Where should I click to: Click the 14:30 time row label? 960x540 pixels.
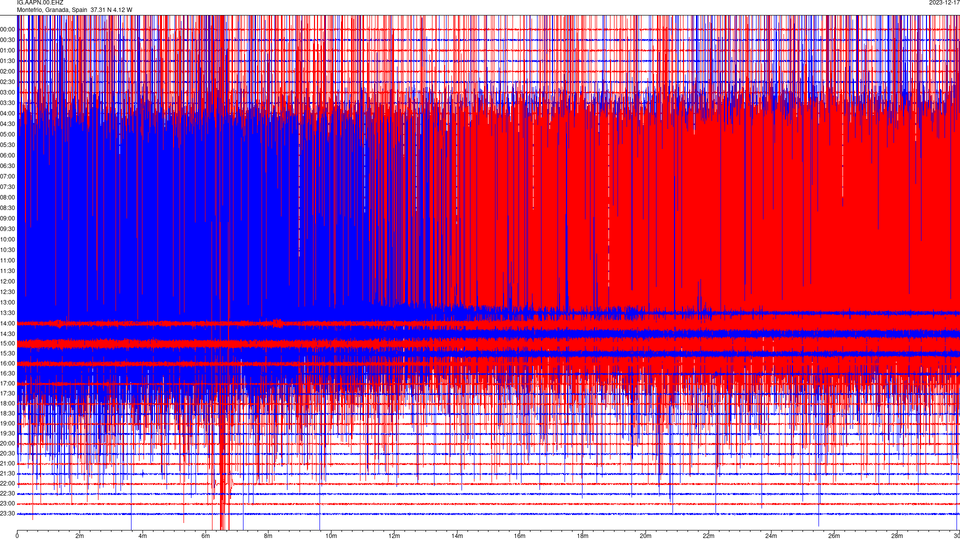click(x=7, y=334)
